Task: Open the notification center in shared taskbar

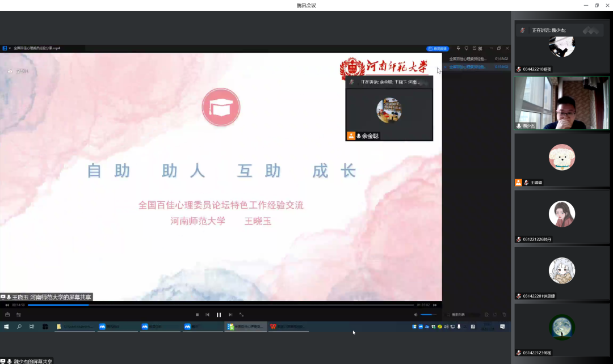Action: [502, 327]
